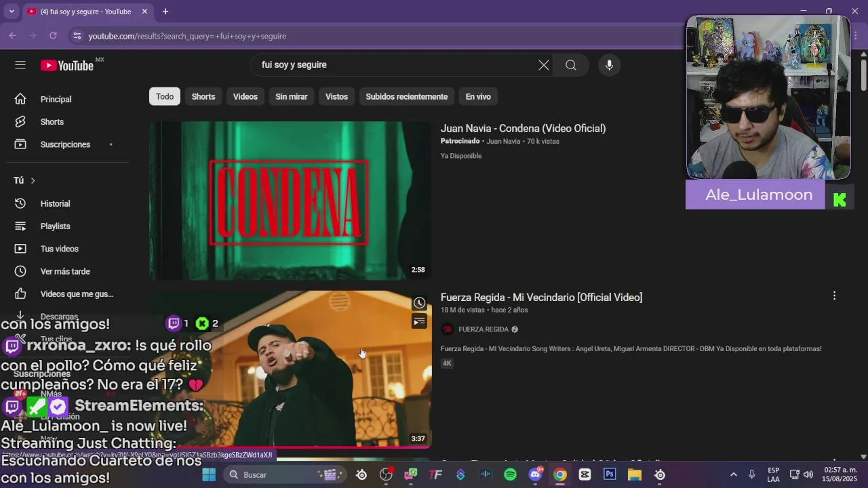Image resolution: width=868 pixels, height=488 pixels.
Task: Open Fuerza Regida - Mi Vecindario title
Action: tap(541, 297)
